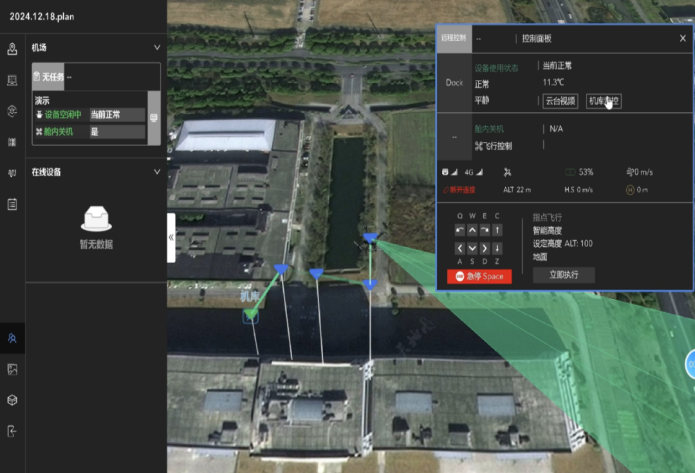Click the descend down-arrow key Z
The width and height of the screenshot is (695, 473).
click(498, 248)
